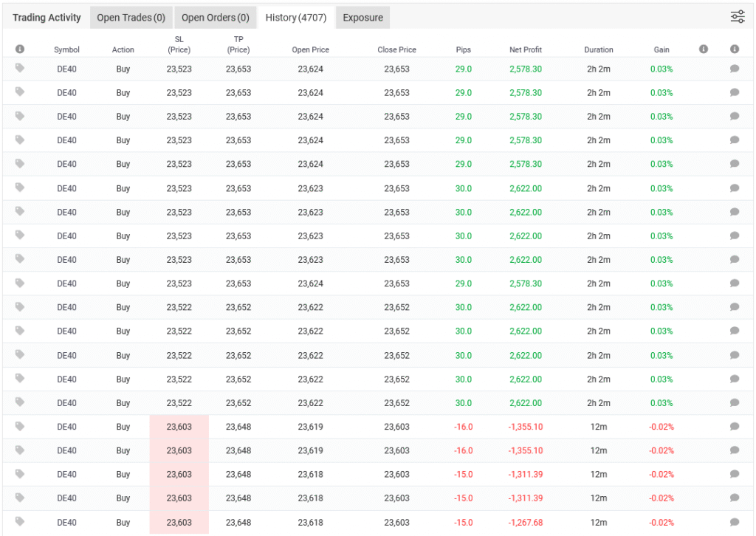Open the comment icon in the first trade row
756x536 pixels.
[x=735, y=69]
